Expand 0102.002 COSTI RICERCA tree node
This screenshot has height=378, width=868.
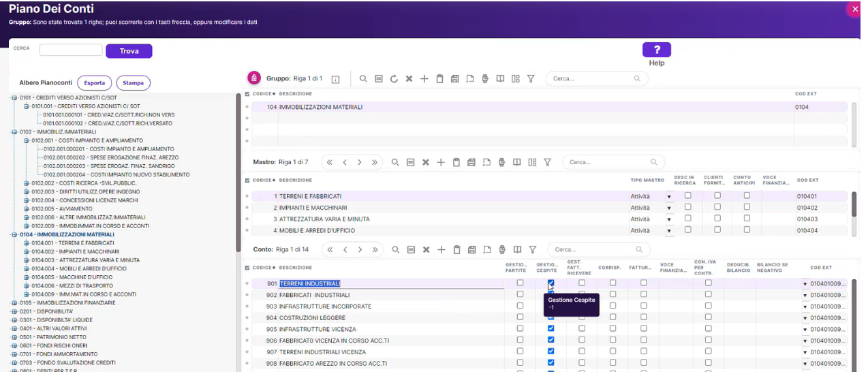point(26,183)
